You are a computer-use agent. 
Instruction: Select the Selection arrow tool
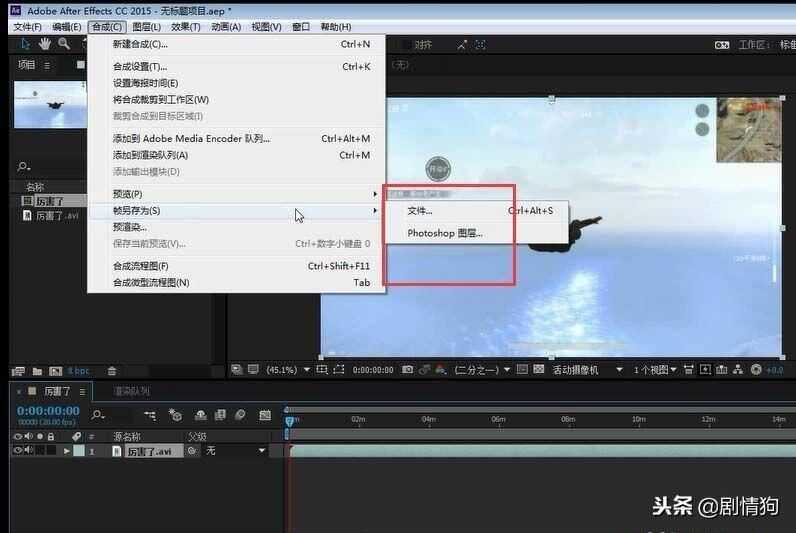[25, 44]
